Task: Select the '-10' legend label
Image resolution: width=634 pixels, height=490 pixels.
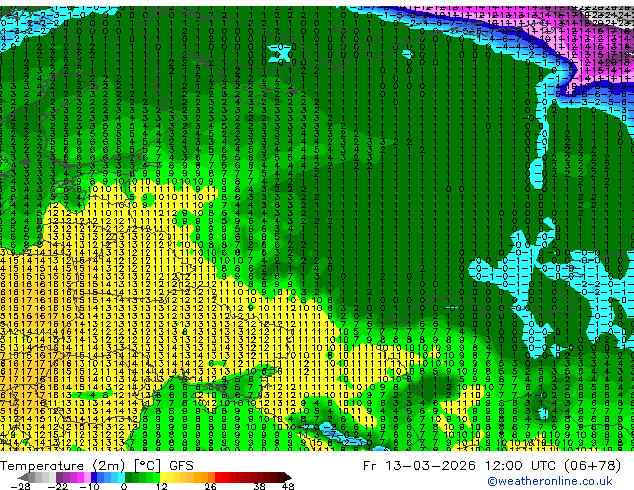Action: [89, 486]
